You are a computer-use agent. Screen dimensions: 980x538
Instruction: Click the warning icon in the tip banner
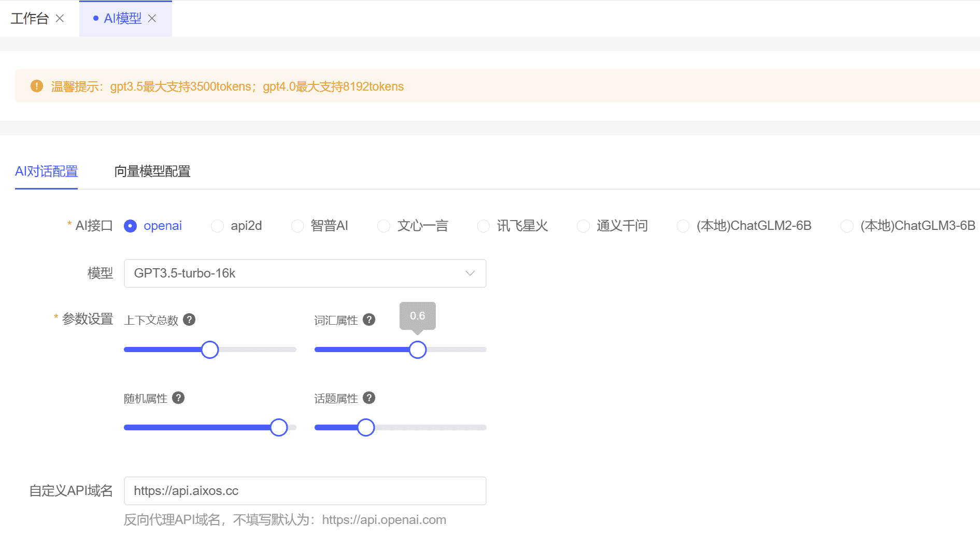[37, 86]
